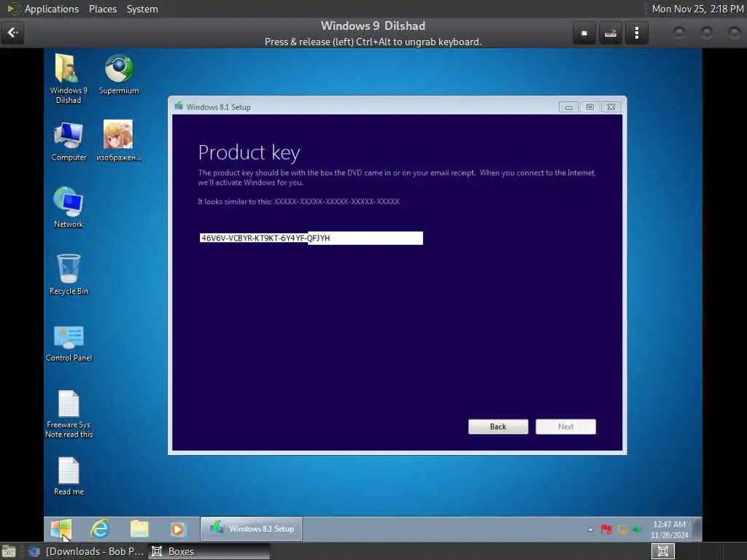Click the top panel clock Mon Nov 25
This screenshot has height=560, width=747.
[x=697, y=9]
